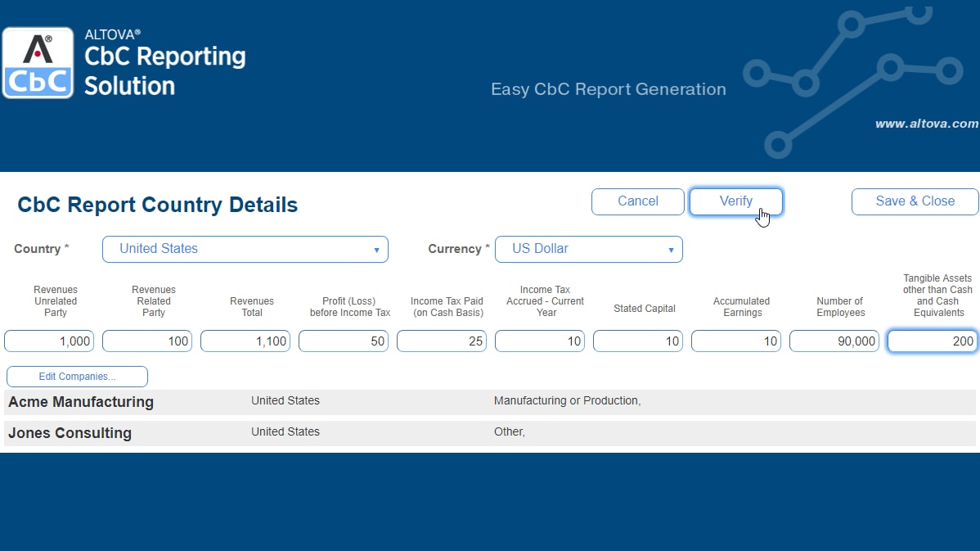The width and height of the screenshot is (980, 551).
Task: Click the www.altova.com link in banner
Action: tap(927, 124)
